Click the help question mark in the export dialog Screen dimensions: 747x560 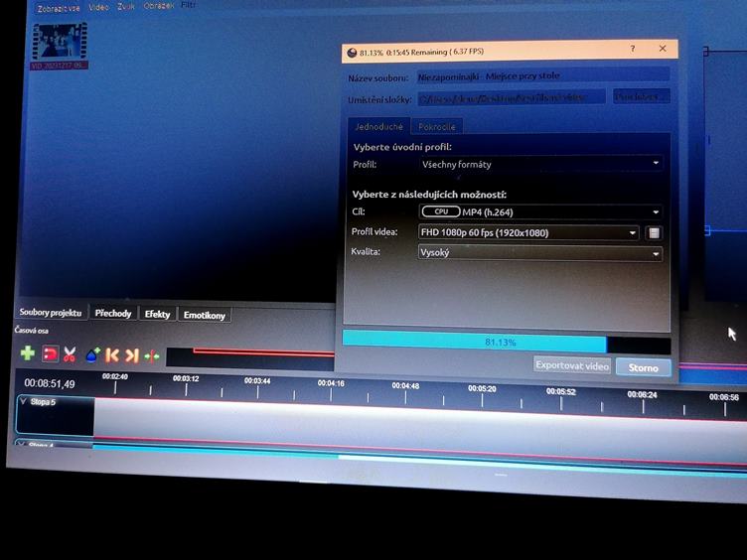632,49
